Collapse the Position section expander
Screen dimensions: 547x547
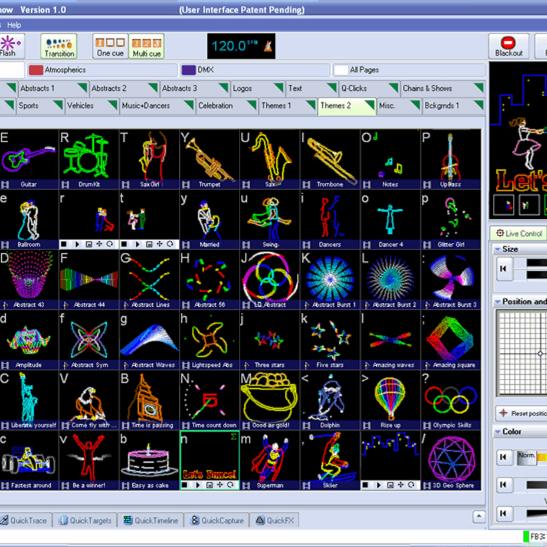pos(498,302)
